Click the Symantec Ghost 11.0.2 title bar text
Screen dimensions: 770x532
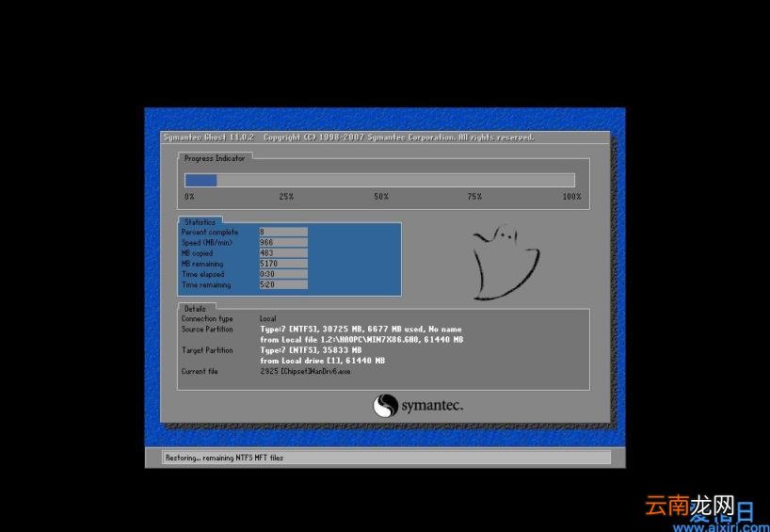[x=209, y=137]
